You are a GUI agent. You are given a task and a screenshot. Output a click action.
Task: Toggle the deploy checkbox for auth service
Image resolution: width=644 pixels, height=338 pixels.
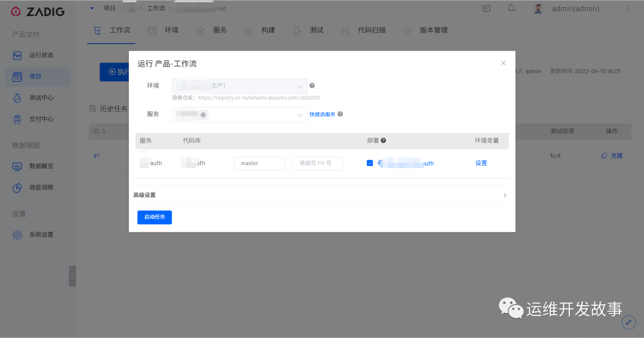[370, 163]
